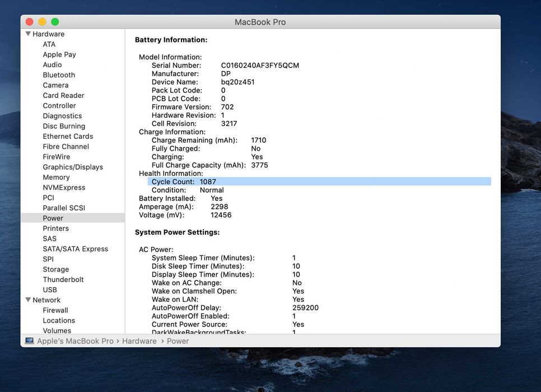The height and width of the screenshot is (392, 541).
Task: Open the Audio hardware section
Action: tap(52, 64)
